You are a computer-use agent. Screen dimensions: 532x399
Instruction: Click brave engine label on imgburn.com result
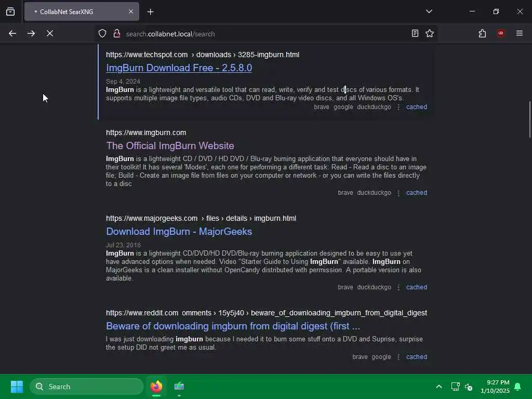pos(345,193)
